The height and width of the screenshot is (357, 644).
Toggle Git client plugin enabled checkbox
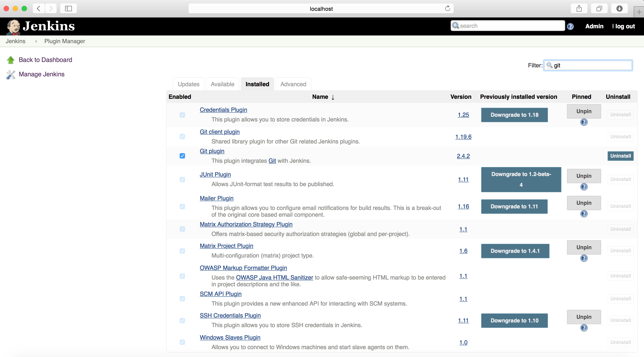tap(182, 137)
